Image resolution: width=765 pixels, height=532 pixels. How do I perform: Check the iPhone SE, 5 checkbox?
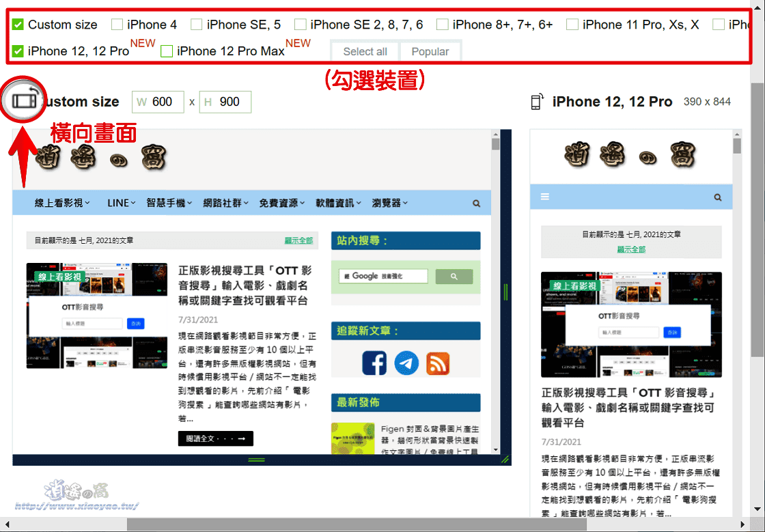[x=196, y=25]
